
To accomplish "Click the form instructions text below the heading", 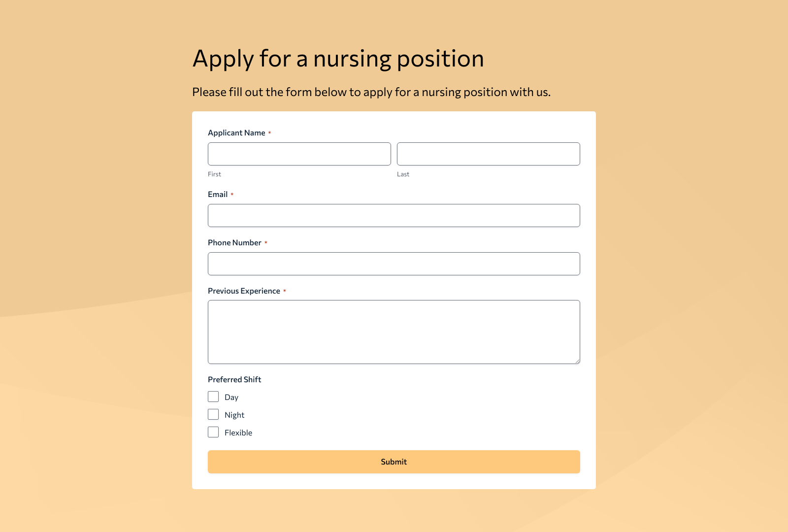I will (x=372, y=92).
